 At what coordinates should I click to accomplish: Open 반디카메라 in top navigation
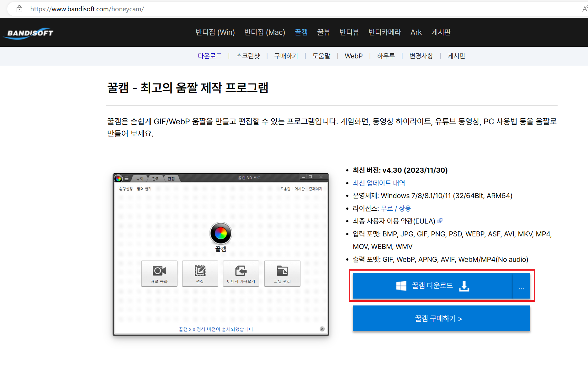[385, 32]
